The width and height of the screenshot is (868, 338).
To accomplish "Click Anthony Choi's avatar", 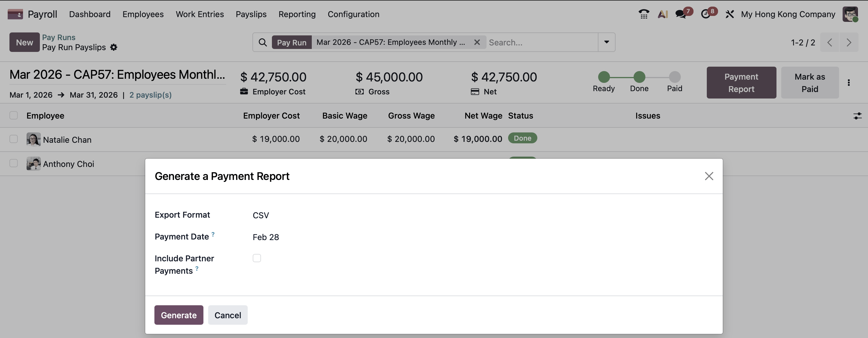I will tap(33, 164).
